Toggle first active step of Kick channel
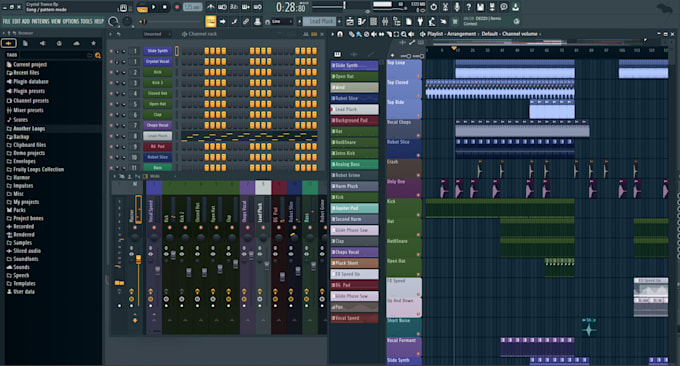This screenshot has height=366, width=680. [x=207, y=72]
